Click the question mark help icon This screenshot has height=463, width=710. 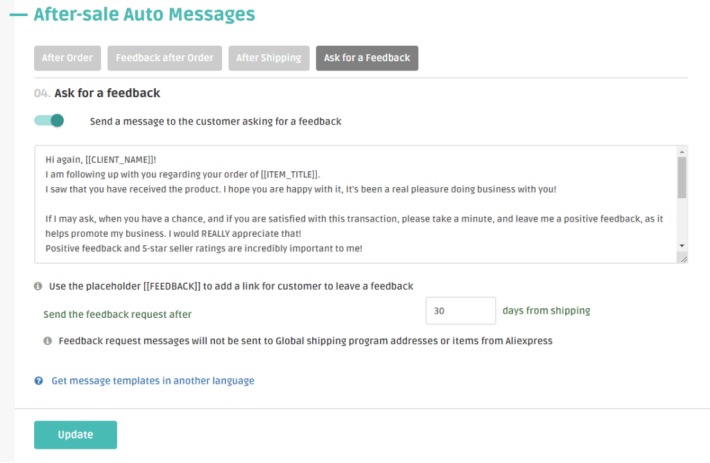(38, 381)
